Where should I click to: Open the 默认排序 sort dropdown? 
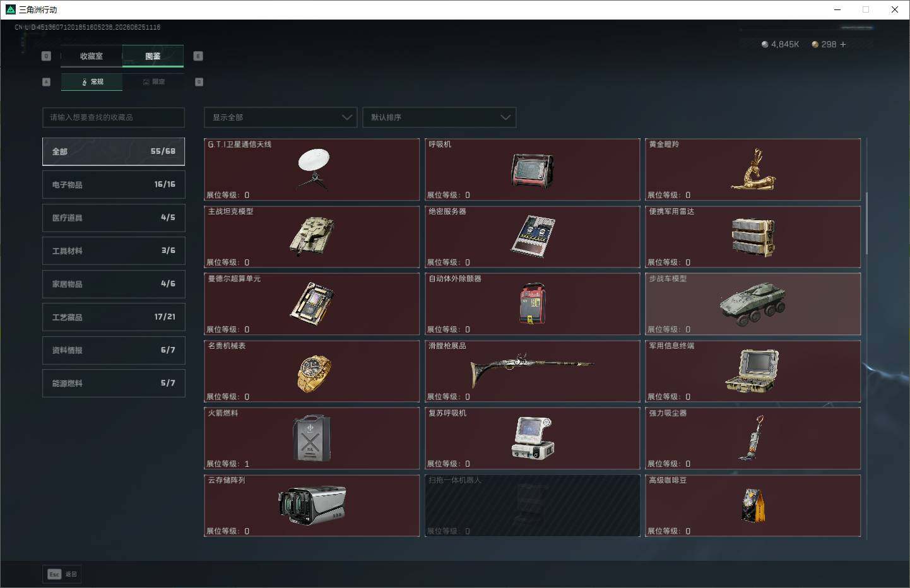[439, 117]
